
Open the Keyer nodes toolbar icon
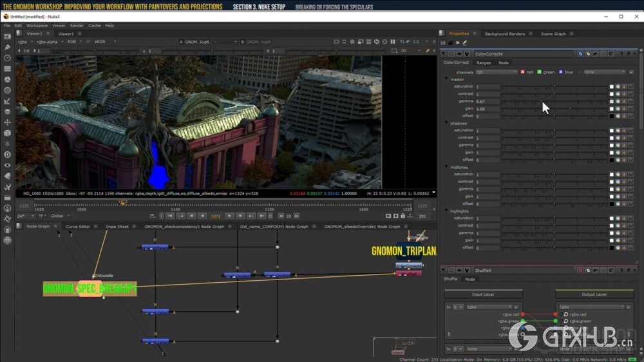(x=7, y=100)
